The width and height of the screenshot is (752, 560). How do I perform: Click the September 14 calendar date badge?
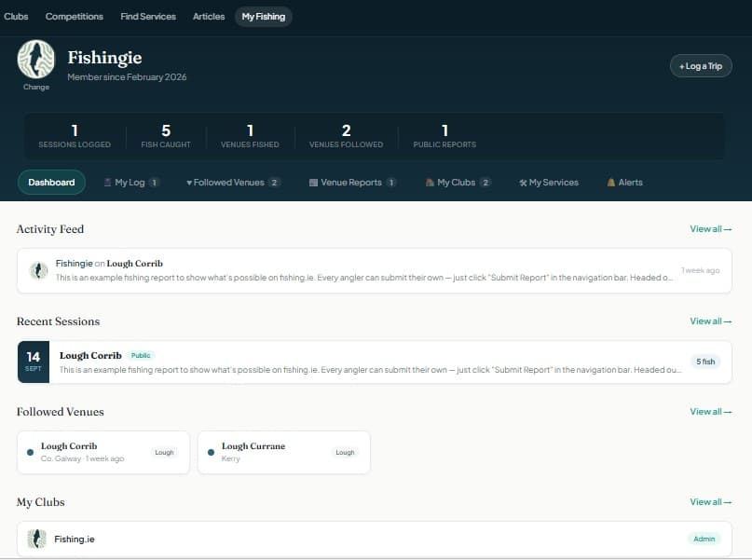pos(33,362)
